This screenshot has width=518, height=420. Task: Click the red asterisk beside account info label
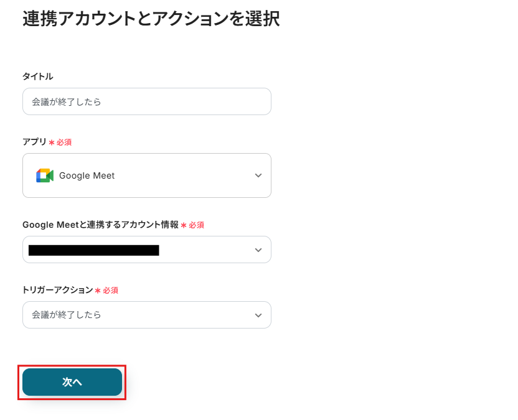(x=184, y=225)
